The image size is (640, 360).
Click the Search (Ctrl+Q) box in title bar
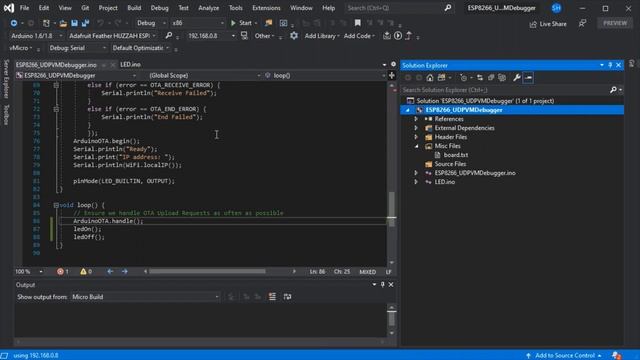tap(399, 8)
